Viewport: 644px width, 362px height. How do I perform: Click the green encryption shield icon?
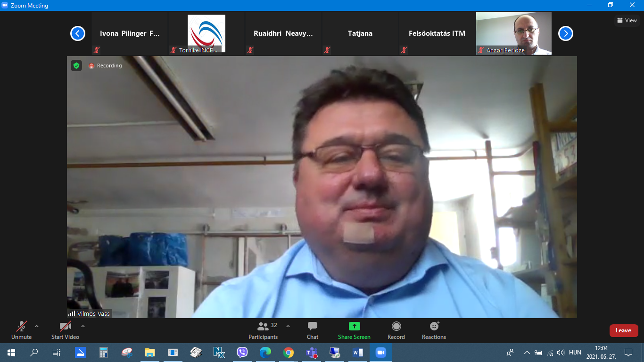(76, 66)
